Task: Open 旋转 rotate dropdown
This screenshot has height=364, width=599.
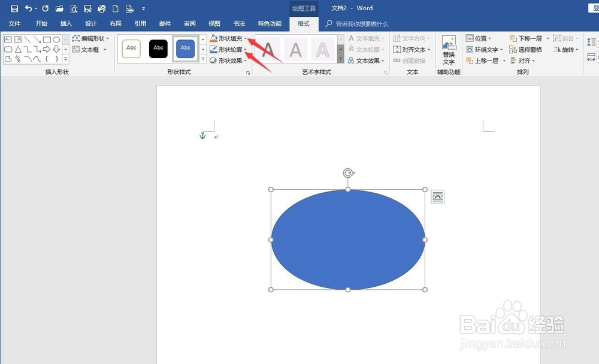Action: point(566,50)
